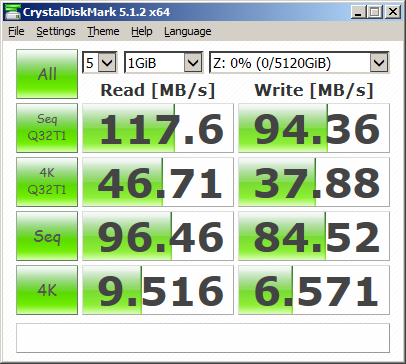Screen dimensions: 406x364
Task: Open the Theme menu
Action: pos(103,31)
